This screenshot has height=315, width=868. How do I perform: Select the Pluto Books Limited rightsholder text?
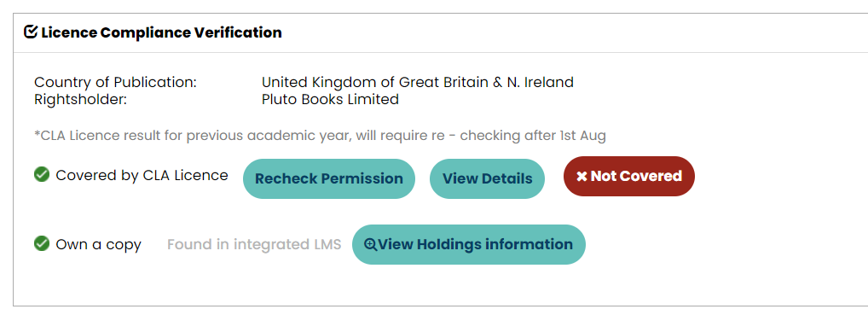330,99
